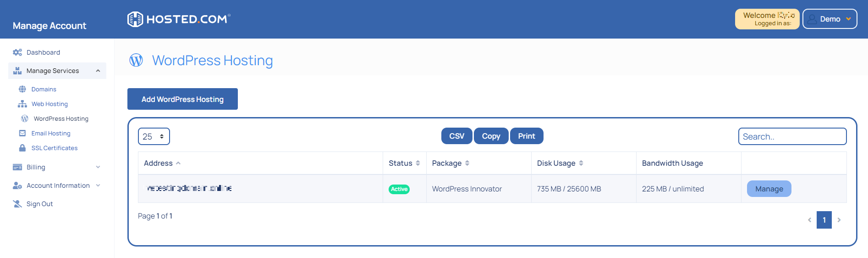868x258 pixels.
Task: Select WordPress Hosting in the sidebar
Action: 61,118
